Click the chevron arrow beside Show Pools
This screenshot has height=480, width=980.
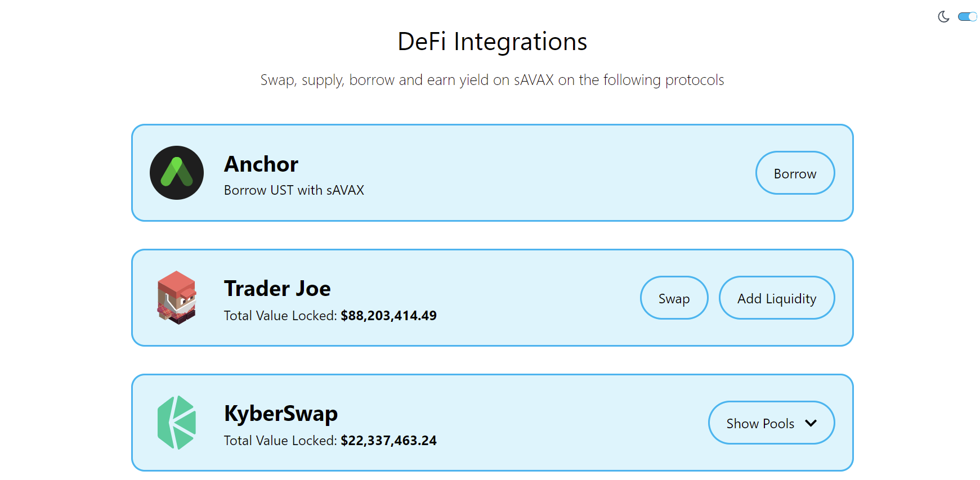tap(811, 423)
